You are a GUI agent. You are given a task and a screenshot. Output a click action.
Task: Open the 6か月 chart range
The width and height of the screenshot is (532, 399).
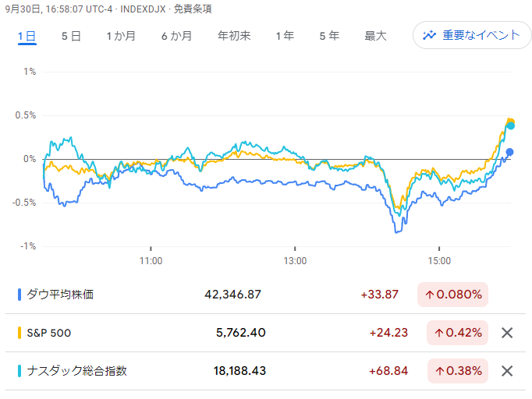pyautogui.click(x=177, y=36)
